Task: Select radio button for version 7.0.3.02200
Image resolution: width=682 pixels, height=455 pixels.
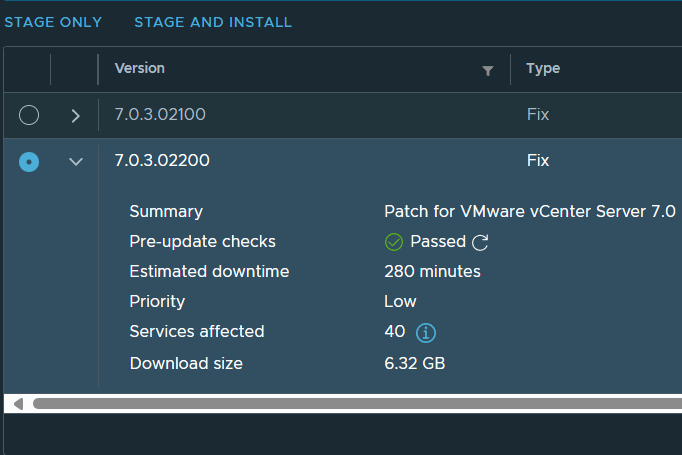Action: pos(29,161)
